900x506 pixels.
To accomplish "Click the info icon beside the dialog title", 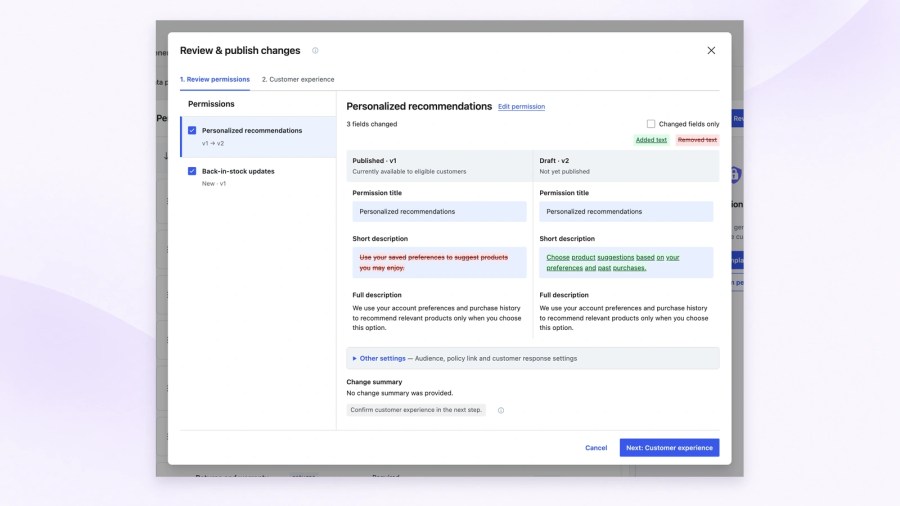I will coord(315,50).
